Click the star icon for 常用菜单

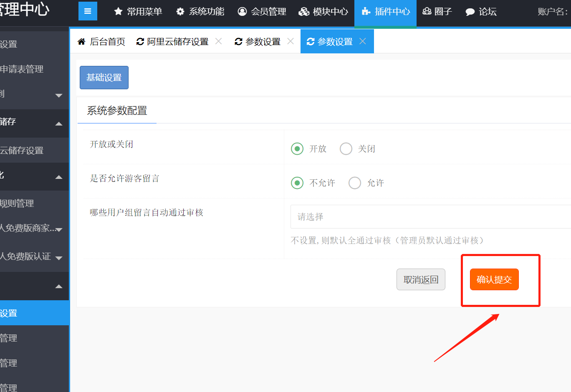(118, 12)
